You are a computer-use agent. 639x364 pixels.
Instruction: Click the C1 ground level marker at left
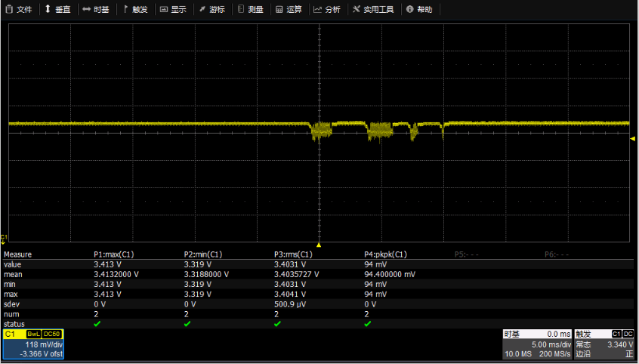point(4,238)
